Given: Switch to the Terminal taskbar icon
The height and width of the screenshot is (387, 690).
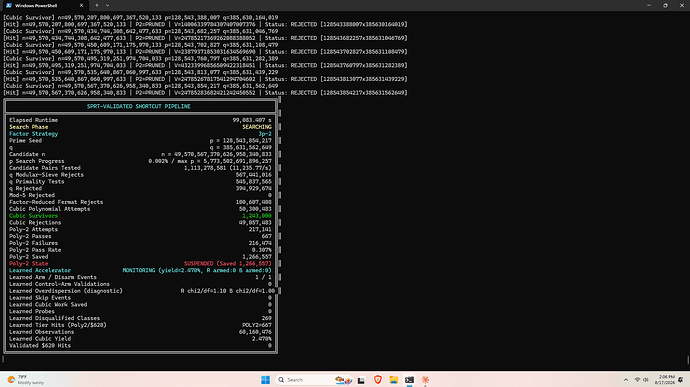Looking at the screenshot, I should click(409, 380).
